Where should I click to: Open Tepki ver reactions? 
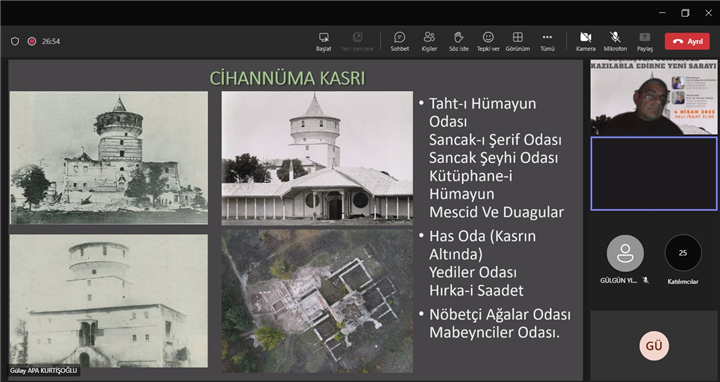pos(488,41)
